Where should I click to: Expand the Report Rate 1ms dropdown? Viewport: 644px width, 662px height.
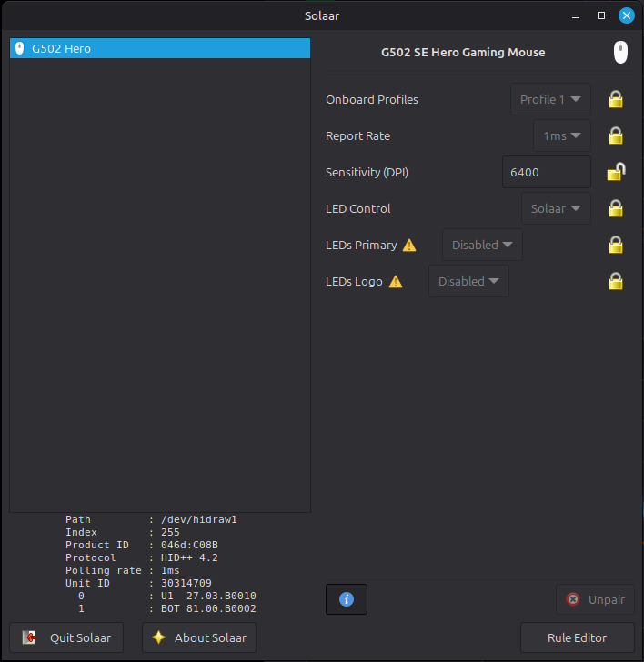pos(561,135)
